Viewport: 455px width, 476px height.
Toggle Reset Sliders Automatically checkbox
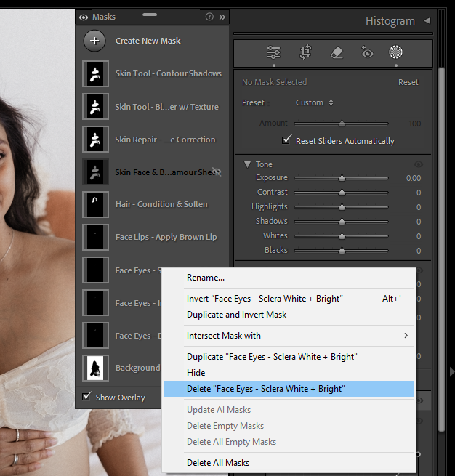[x=286, y=140]
